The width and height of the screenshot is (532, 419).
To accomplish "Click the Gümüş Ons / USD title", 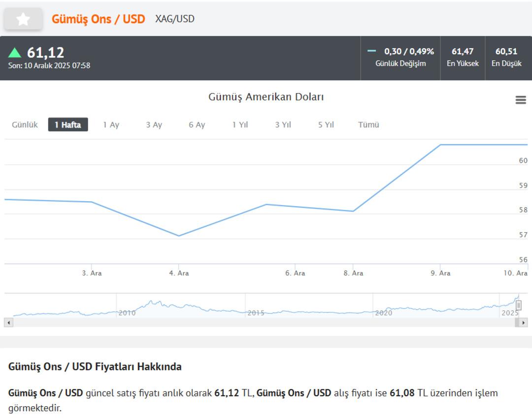I will tap(98, 19).
